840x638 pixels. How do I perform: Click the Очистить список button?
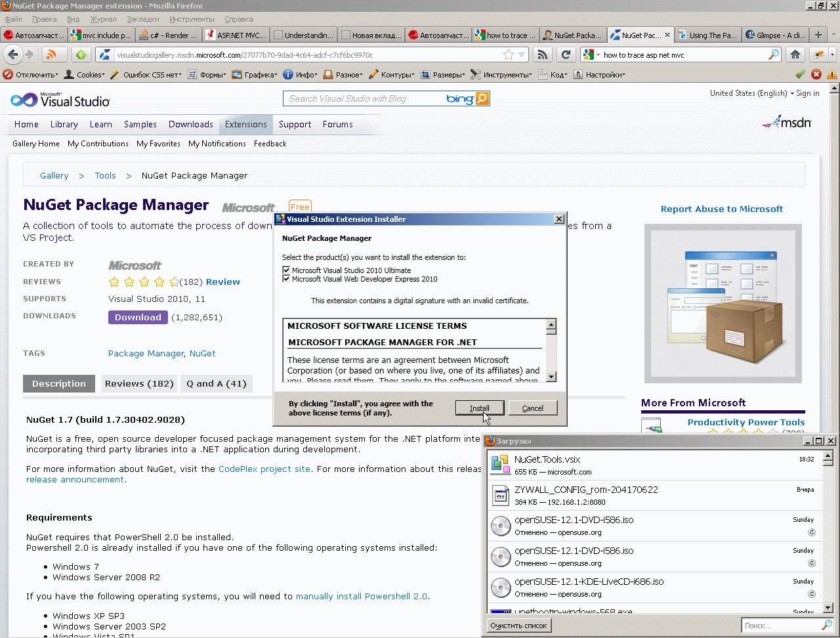click(x=518, y=626)
